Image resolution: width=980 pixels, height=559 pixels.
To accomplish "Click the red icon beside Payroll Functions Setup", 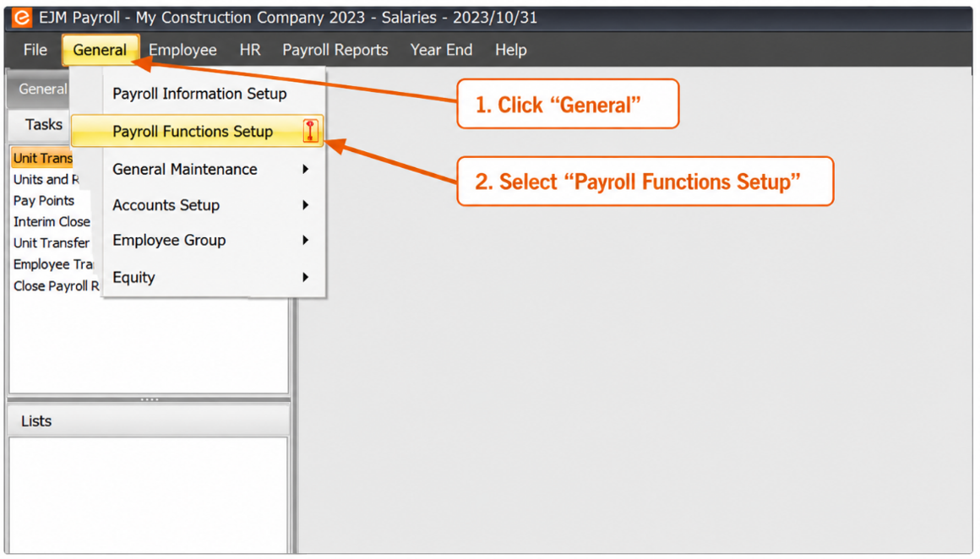I will pyautogui.click(x=310, y=131).
